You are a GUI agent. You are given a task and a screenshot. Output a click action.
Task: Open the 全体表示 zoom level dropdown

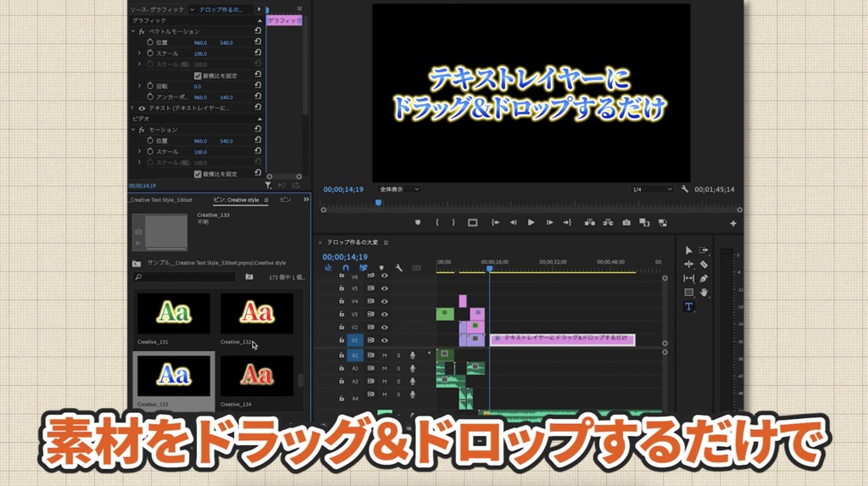(x=398, y=189)
